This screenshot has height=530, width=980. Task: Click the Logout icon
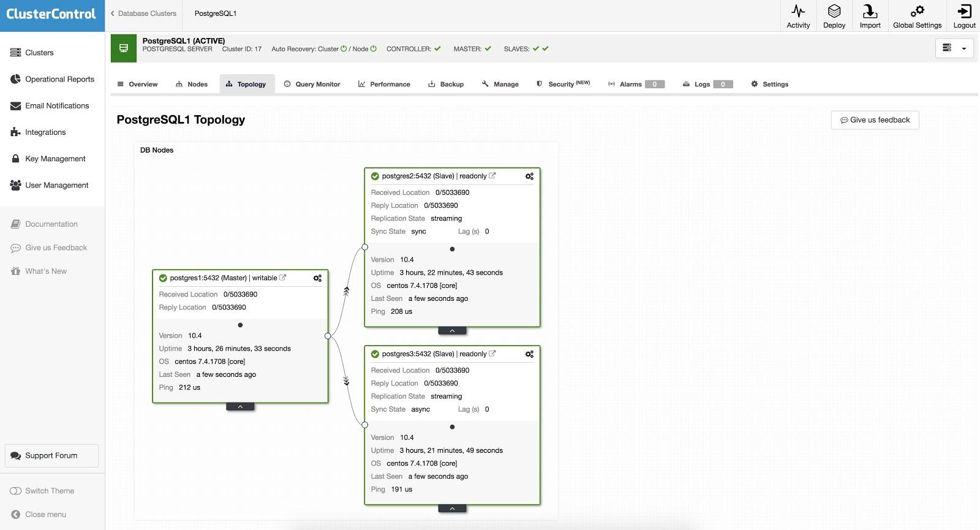pyautogui.click(x=964, y=16)
